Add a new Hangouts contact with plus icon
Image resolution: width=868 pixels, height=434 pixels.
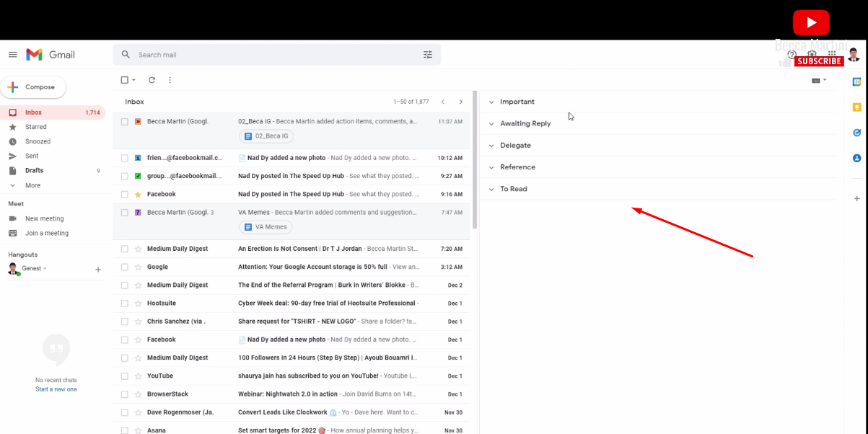98,269
